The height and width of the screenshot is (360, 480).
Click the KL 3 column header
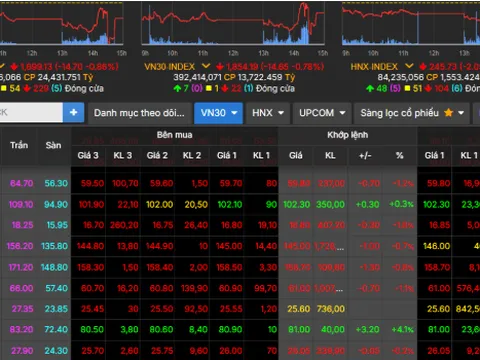[x=123, y=155]
